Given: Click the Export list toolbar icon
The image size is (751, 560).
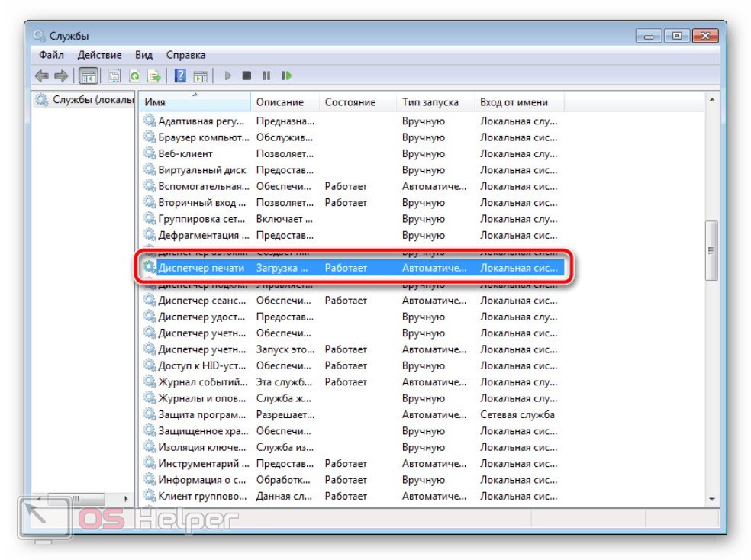Looking at the screenshot, I should click(154, 76).
